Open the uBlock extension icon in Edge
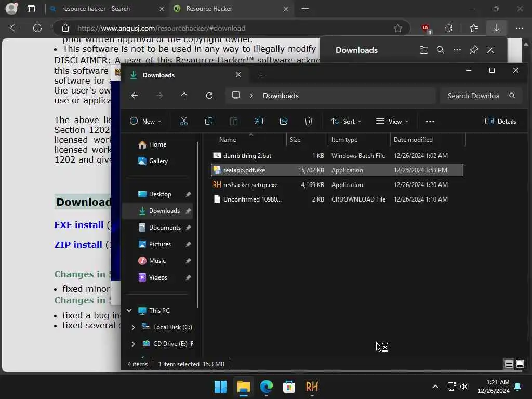532x399 pixels. [x=426, y=29]
